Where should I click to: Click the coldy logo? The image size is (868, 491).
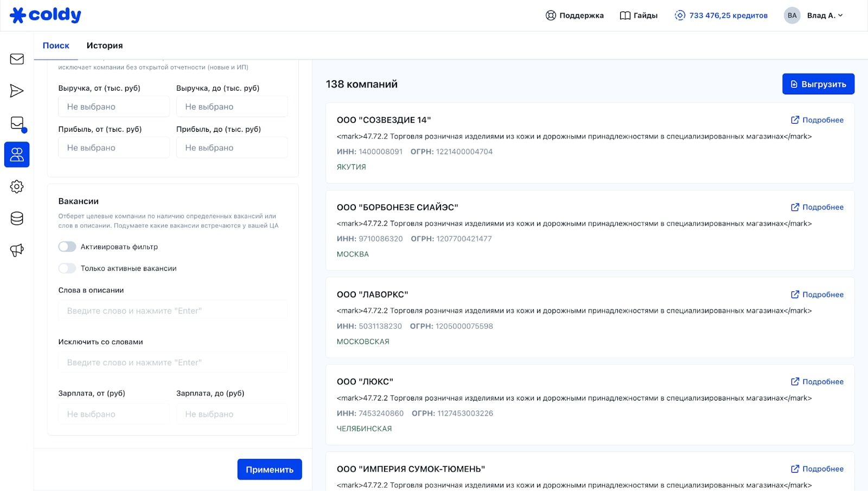[46, 15]
